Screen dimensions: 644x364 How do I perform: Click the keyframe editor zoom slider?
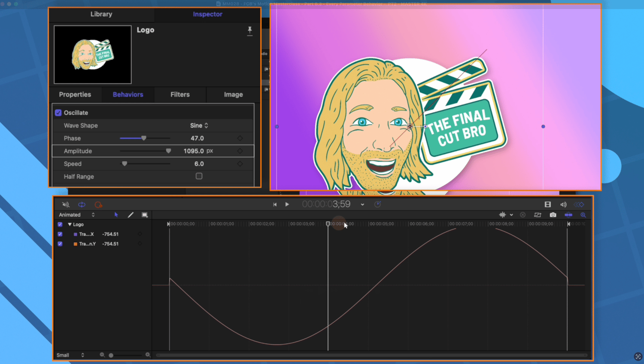pyautogui.click(x=125, y=355)
